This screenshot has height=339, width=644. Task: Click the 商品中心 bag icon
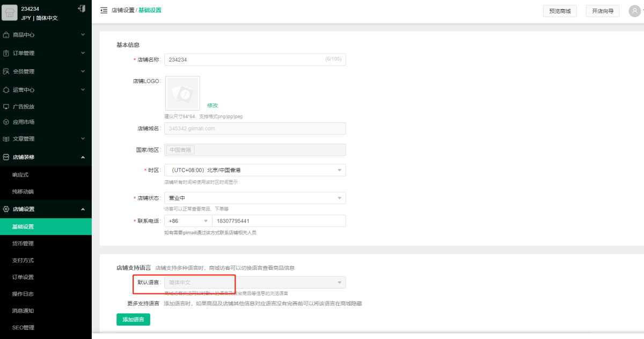point(6,35)
